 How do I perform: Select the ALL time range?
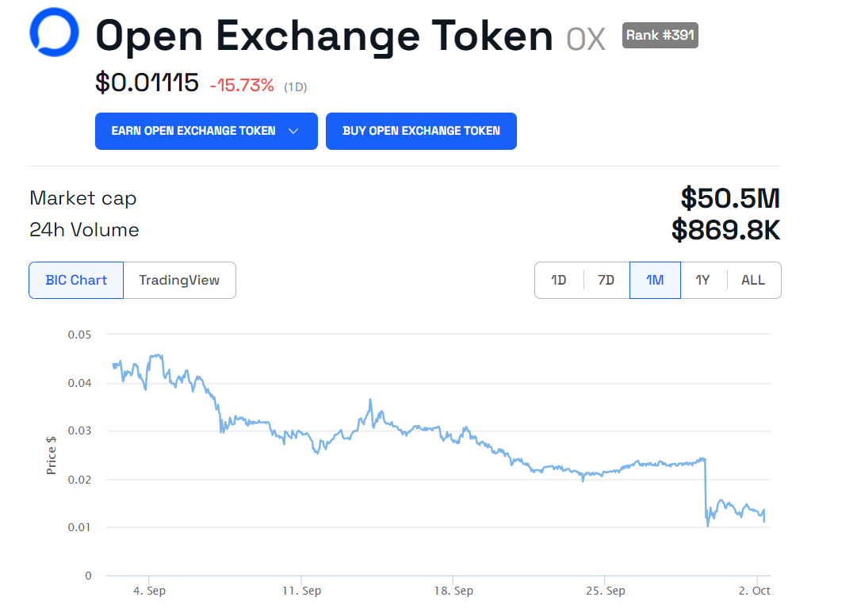click(753, 280)
